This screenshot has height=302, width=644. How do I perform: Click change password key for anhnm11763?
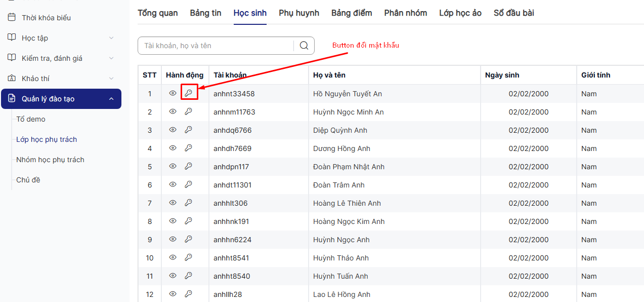coord(189,111)
